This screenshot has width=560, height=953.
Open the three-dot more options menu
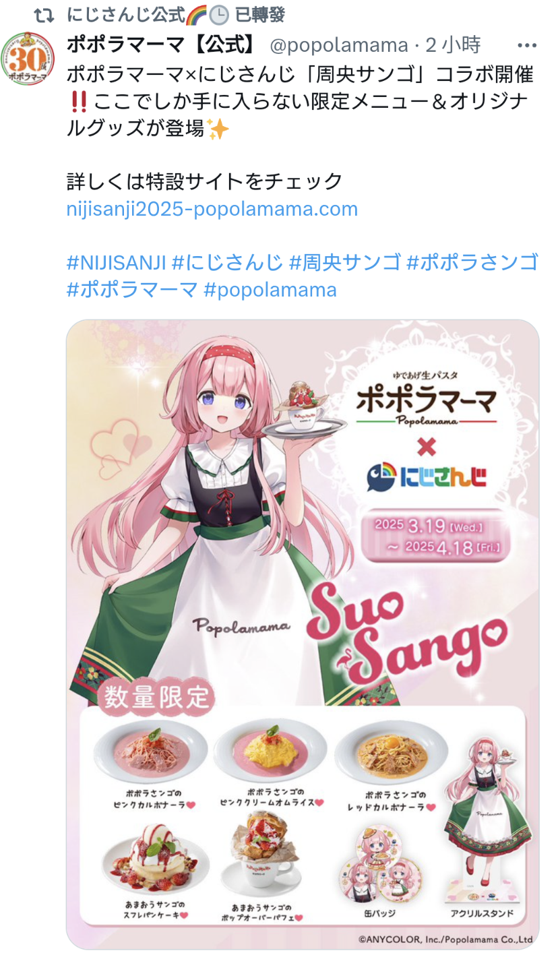pyautogui.click(x=526, y=46)
